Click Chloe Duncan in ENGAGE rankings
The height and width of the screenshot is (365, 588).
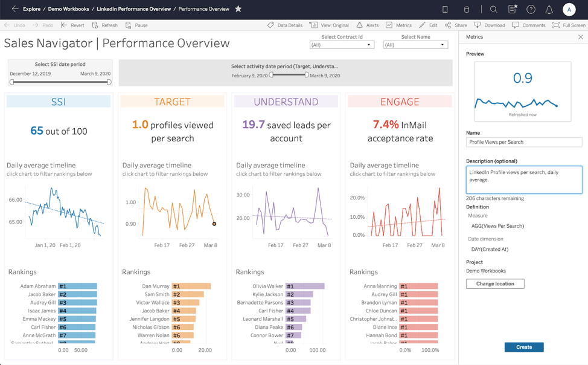coord(381,311)
